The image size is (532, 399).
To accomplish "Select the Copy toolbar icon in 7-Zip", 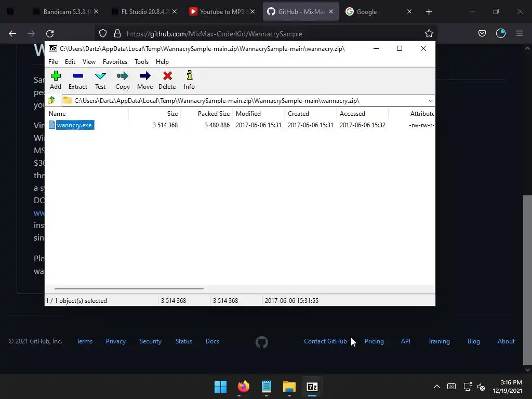I will coord(123,80).
